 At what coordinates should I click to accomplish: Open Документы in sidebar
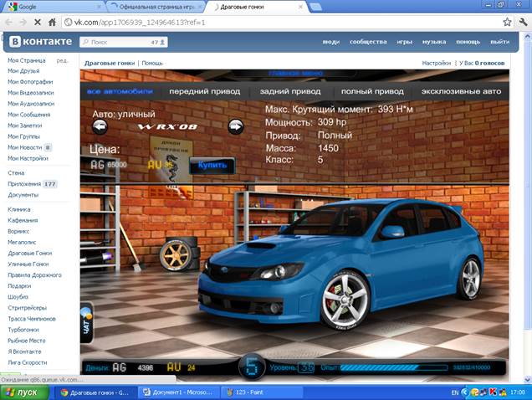pyautogui.click(x=23, y=195)
